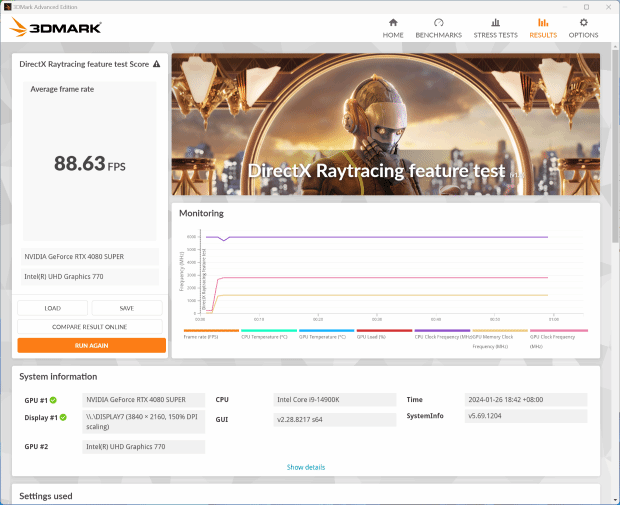Select 88.63 FPS score value

tap(90, 163)
